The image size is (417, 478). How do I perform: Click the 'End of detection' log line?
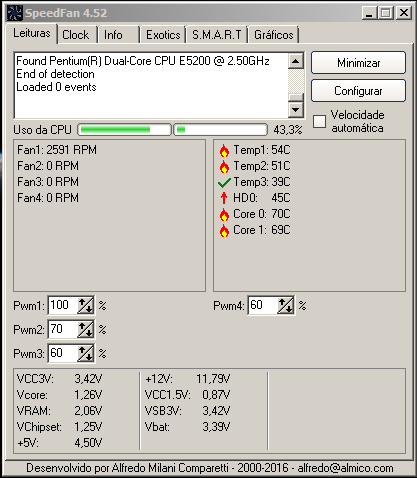tap(55, 74)
